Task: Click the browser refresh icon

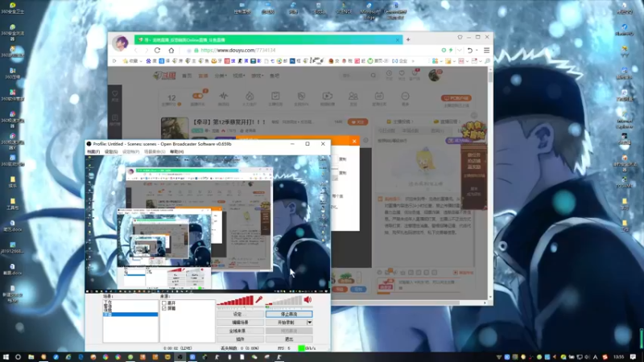Action: pyautogui.click(x=157, y=50)
